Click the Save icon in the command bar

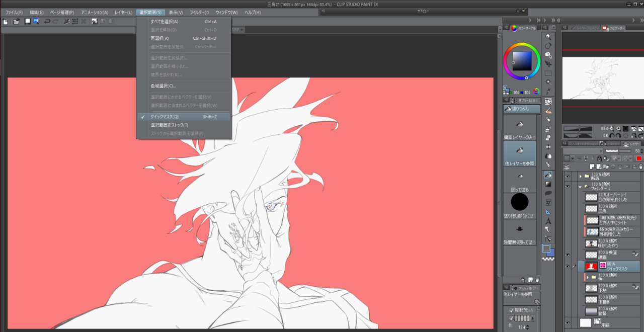click(36, 22)
